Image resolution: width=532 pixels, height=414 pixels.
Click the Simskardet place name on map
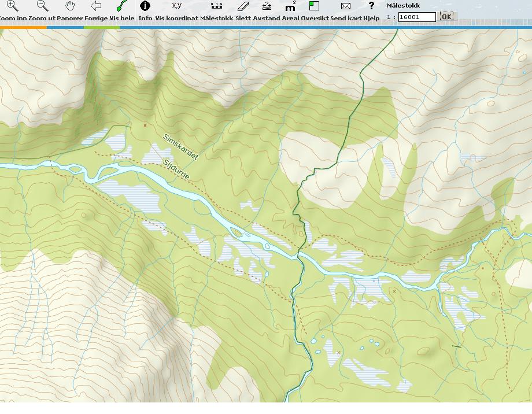[180, 147]
